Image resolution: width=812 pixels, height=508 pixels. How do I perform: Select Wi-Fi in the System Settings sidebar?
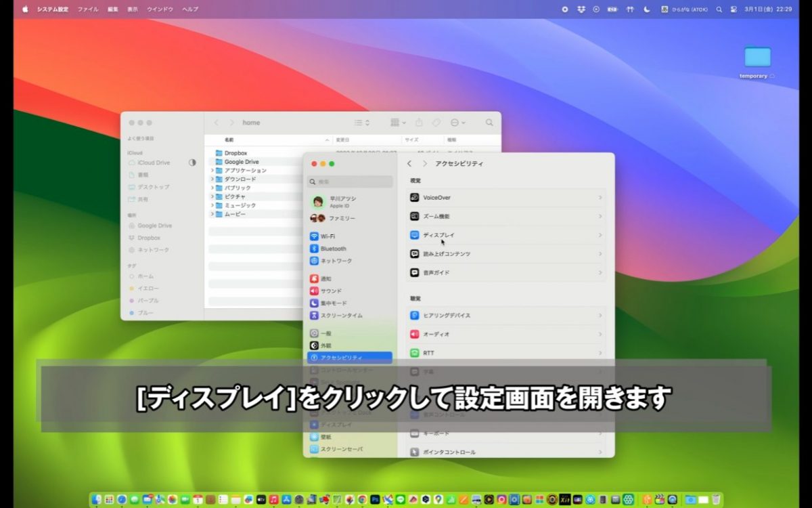click(x=350, y=236)
